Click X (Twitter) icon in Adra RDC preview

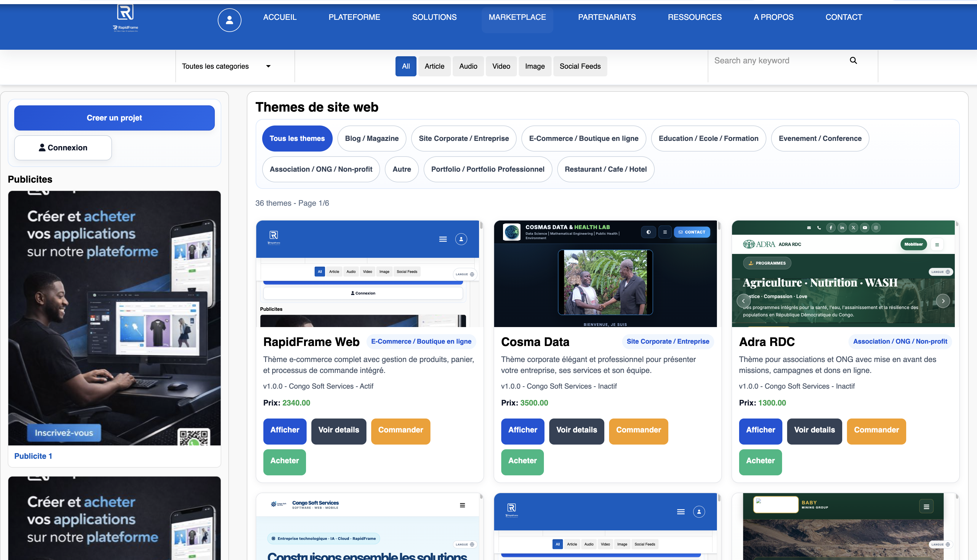tap(853, 228)
